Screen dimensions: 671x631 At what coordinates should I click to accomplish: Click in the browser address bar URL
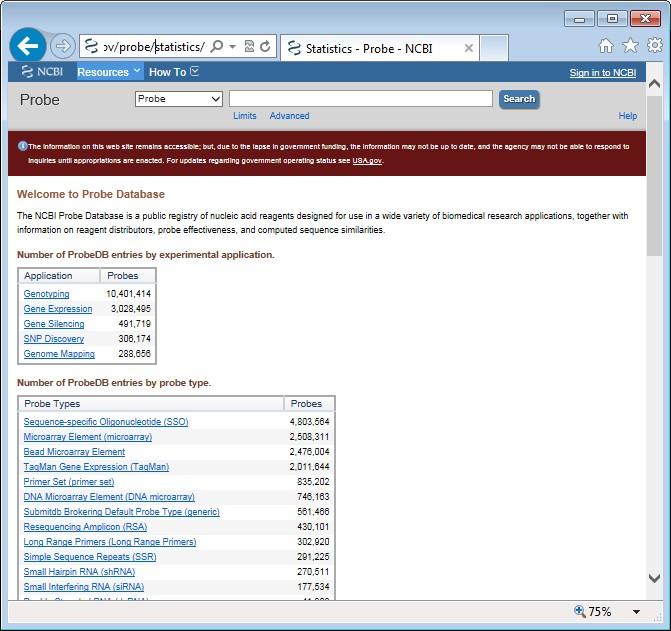tap(153, 46)
